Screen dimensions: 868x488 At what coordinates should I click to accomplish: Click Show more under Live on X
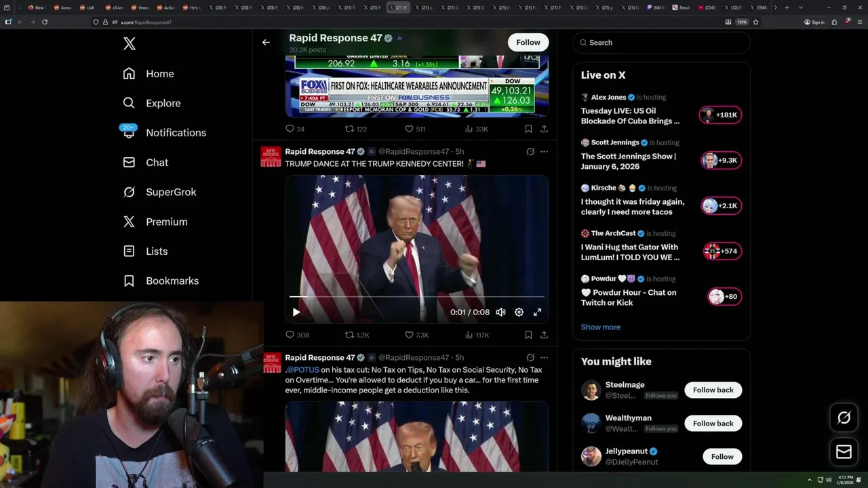pyautogui.click(x=601, y=327)
